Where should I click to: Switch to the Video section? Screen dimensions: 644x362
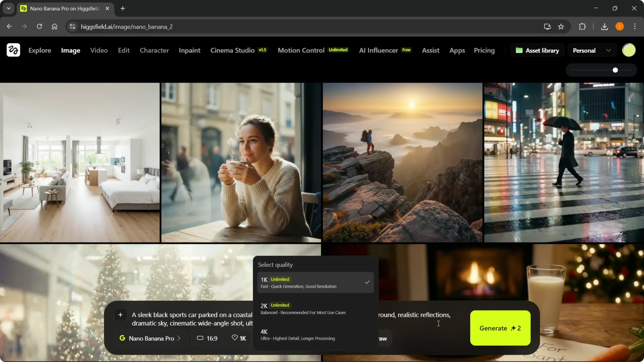[x=99, y=50]
